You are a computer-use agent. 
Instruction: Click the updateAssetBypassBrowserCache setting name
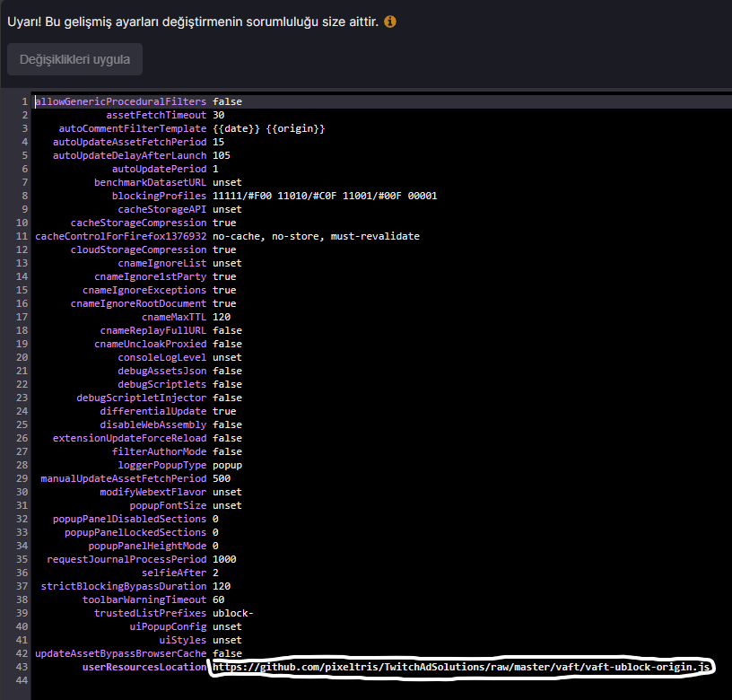pos(120,653)
